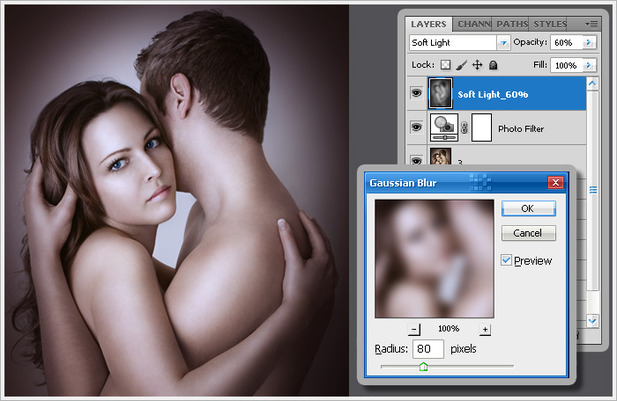
Task: Click the Photo Filter adjustment icon
Action: pos(444,128)
